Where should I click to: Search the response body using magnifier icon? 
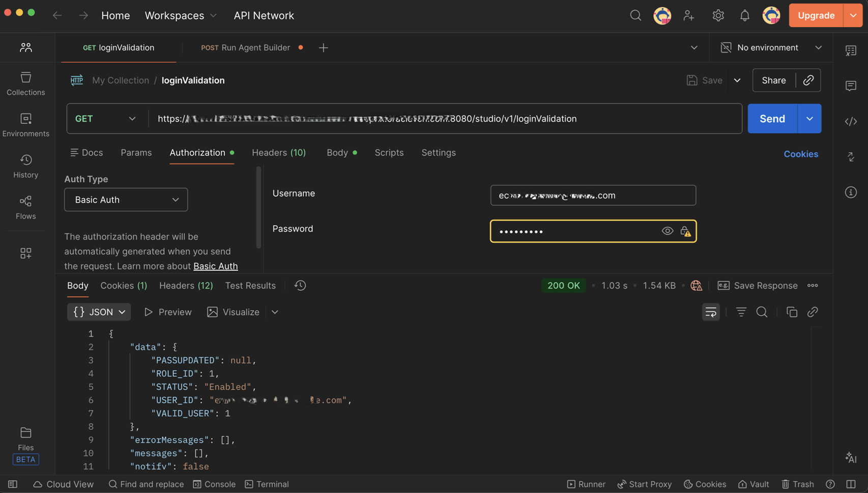pos(762,312)
